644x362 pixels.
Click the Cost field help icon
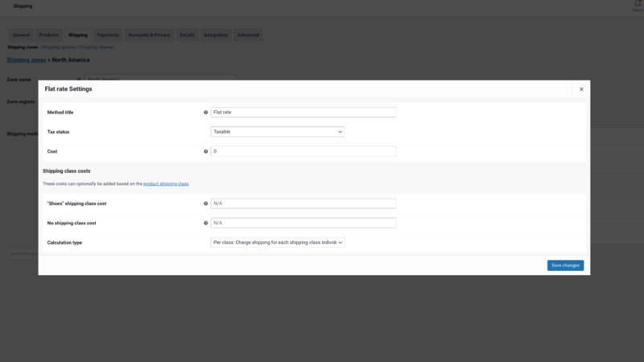(x=206, y=151)
